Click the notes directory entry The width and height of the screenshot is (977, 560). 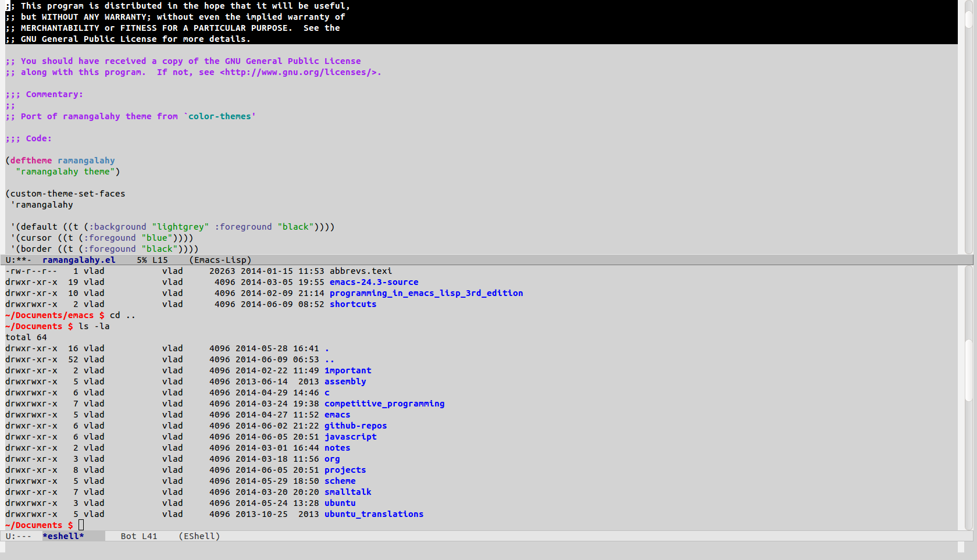pyautogui.click(x=337, y=448)
